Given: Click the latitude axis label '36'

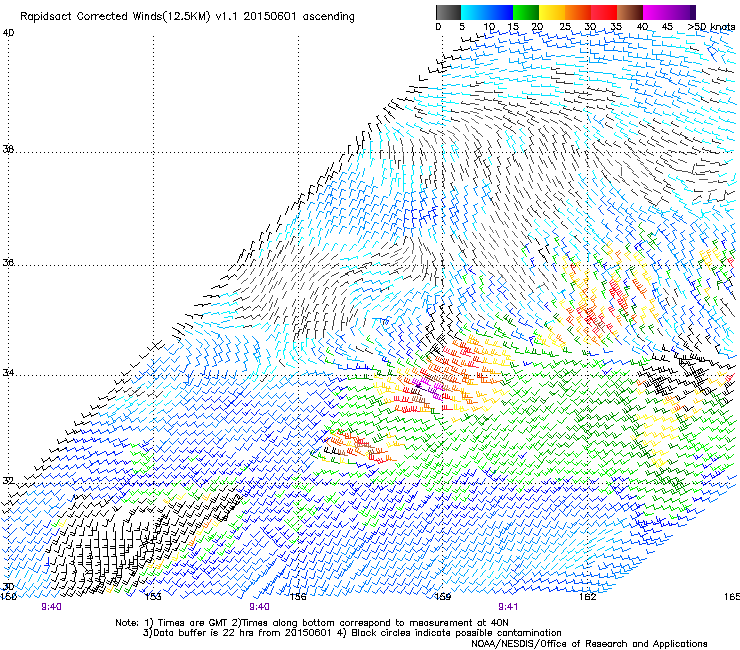Looking at the screenshot, I should click(8, 262).
